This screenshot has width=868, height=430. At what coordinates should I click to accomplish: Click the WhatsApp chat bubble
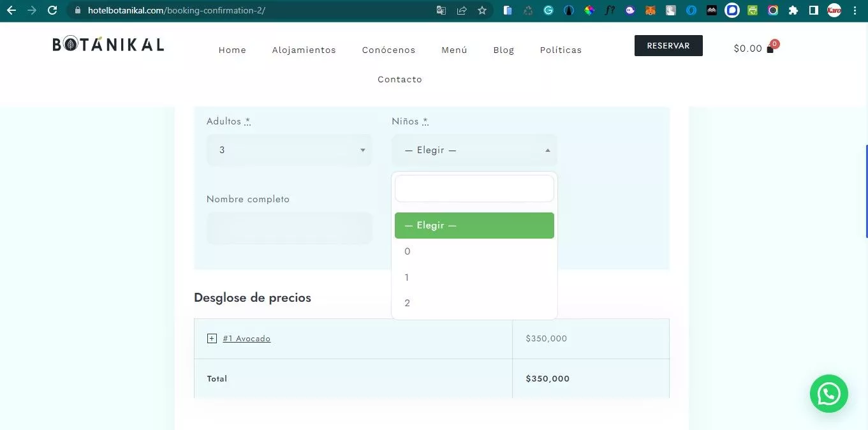tap(828, 394)
